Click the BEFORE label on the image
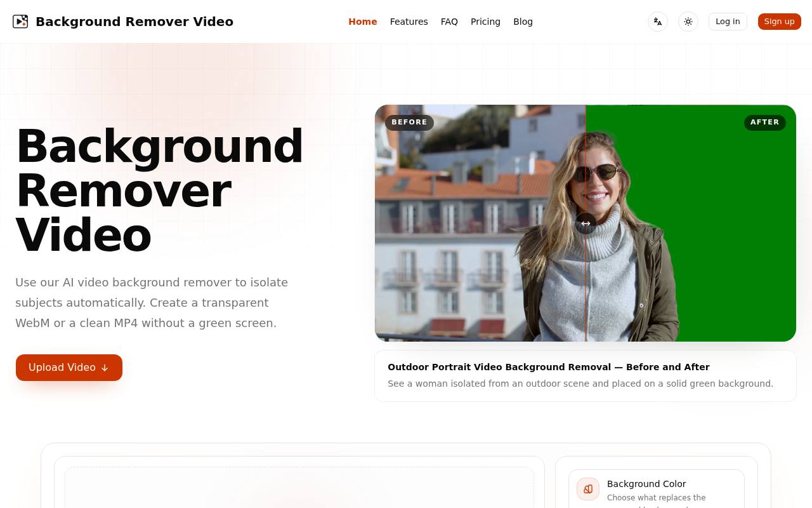This screenshot has height=508, width=812. click(409, 123)
